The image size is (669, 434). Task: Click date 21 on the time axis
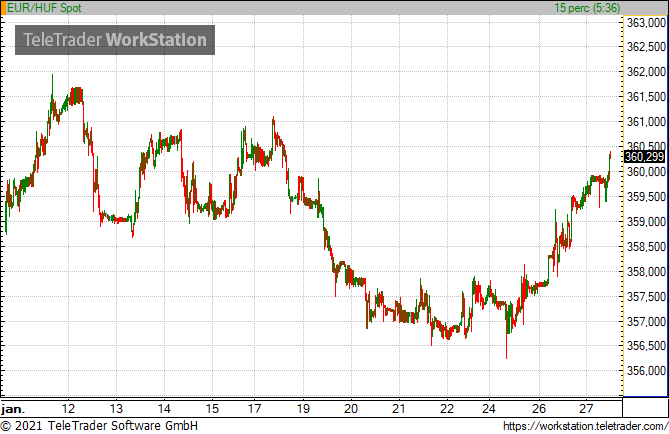pos(399,409)
